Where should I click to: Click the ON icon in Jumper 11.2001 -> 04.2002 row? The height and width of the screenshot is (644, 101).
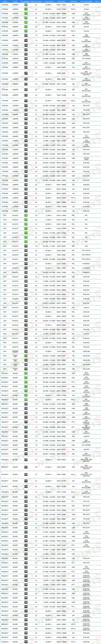[x=26, y=63]
